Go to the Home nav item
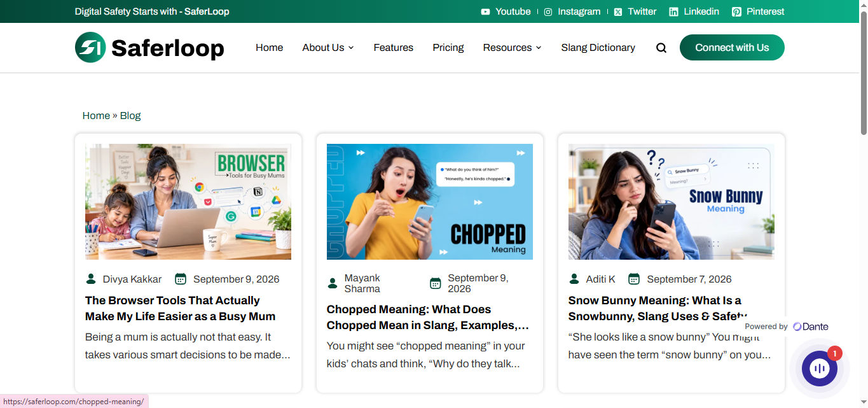Screen dimensions: 868x408 (x=270, y=48)
